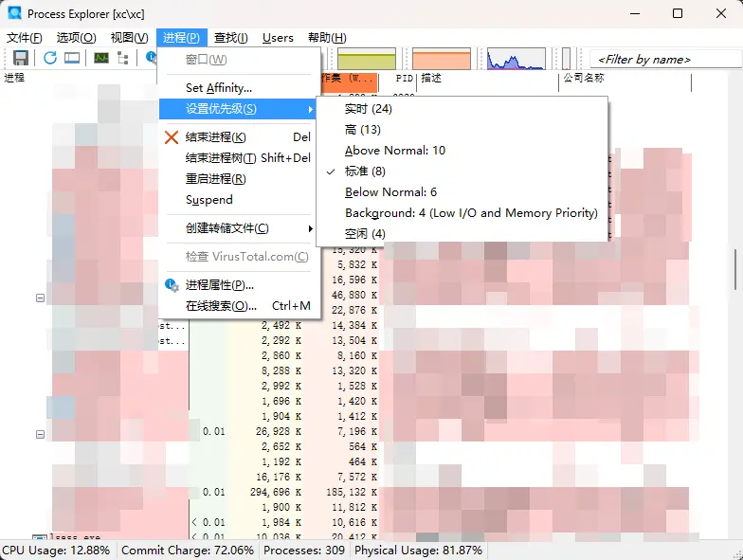The image size is (743, 560).
Task: Open the orange commit history mini graph
Action: click(442, 59)
